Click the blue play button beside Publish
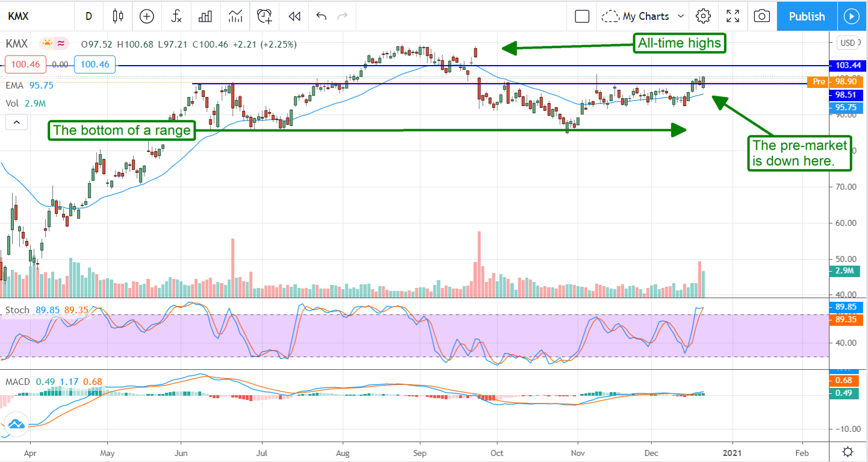This screenshot has height=462, width=868. (851, 16)
